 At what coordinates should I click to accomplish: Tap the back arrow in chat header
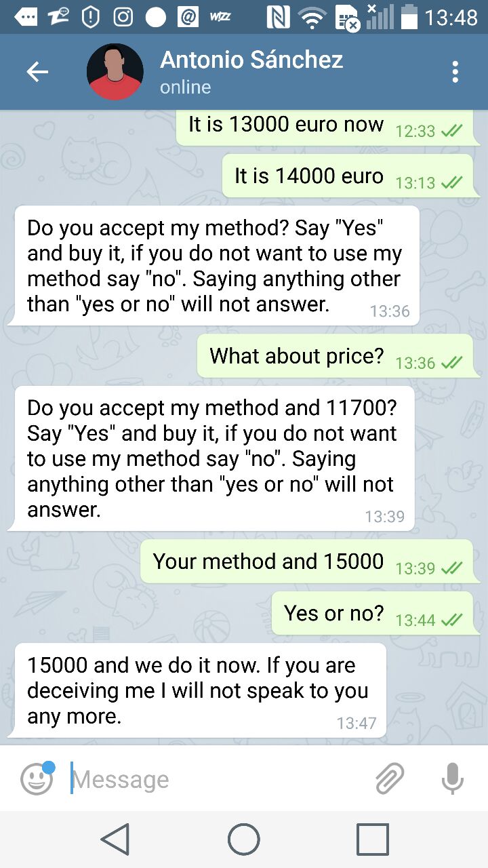click(37, 72)
